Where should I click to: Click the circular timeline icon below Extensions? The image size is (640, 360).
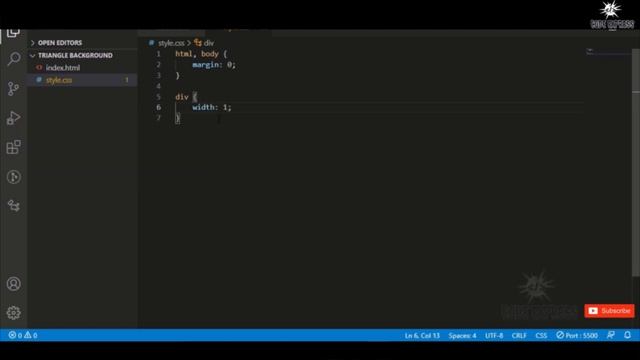[13, 177]
